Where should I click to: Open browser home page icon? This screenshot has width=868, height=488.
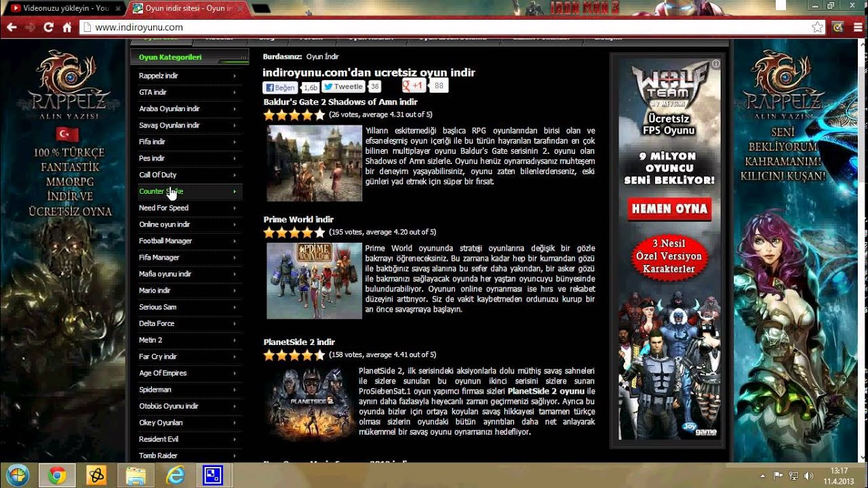[66, 27]
